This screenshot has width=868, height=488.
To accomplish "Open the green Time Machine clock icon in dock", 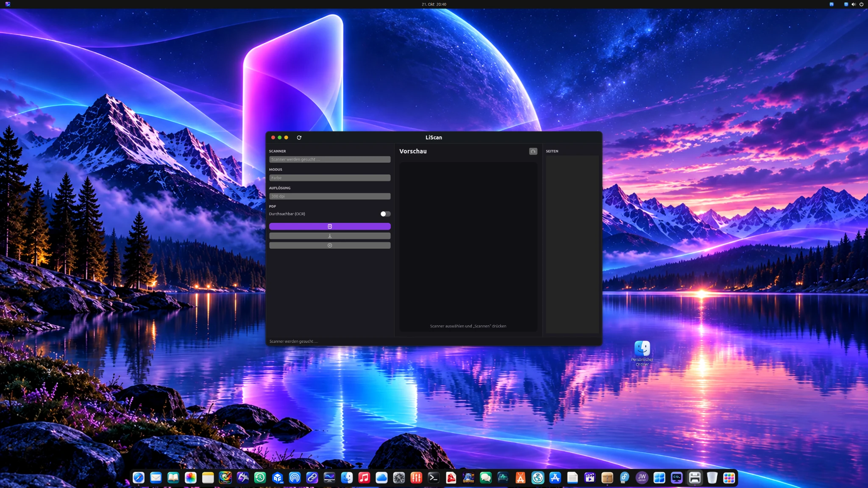I will (x=260, y=478).
